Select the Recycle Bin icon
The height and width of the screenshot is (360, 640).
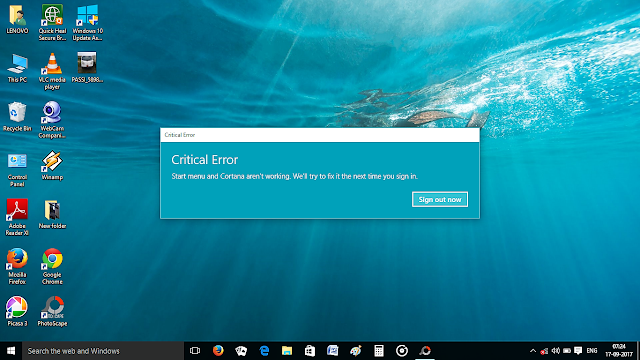(17, 117)
